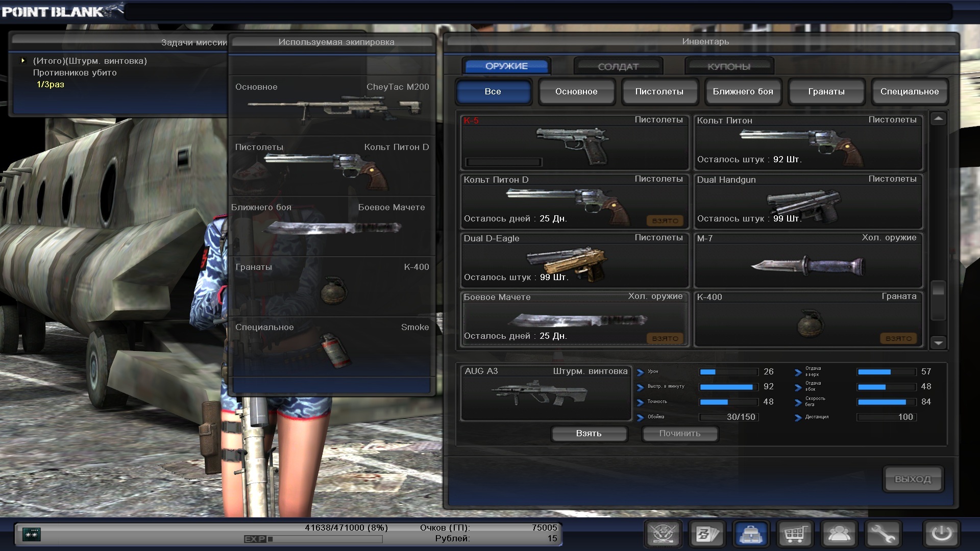Click the Точность accuracy stat bar

[x=729, y=402]
